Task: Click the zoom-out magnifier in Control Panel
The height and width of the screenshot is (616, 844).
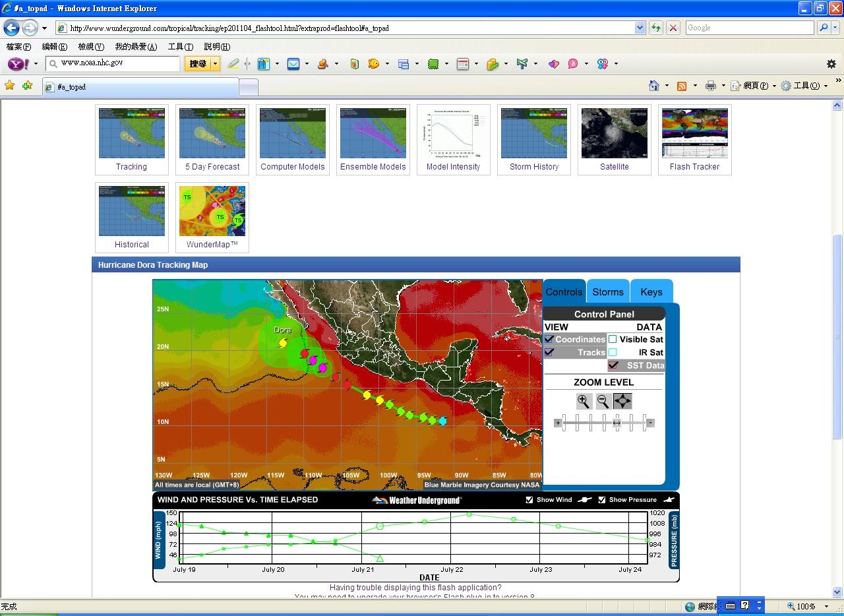Action: coord(603,401)
